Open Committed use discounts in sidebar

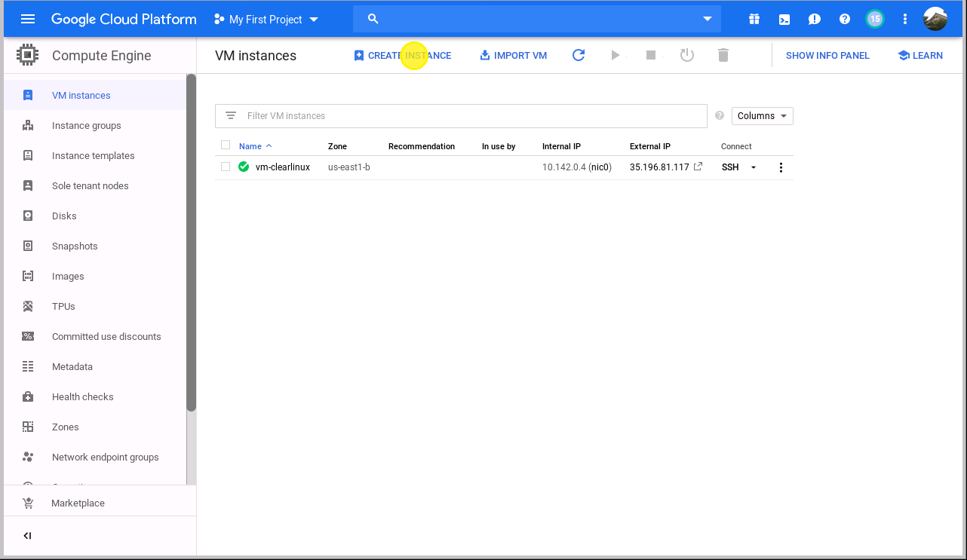click(x=94, y=336)
